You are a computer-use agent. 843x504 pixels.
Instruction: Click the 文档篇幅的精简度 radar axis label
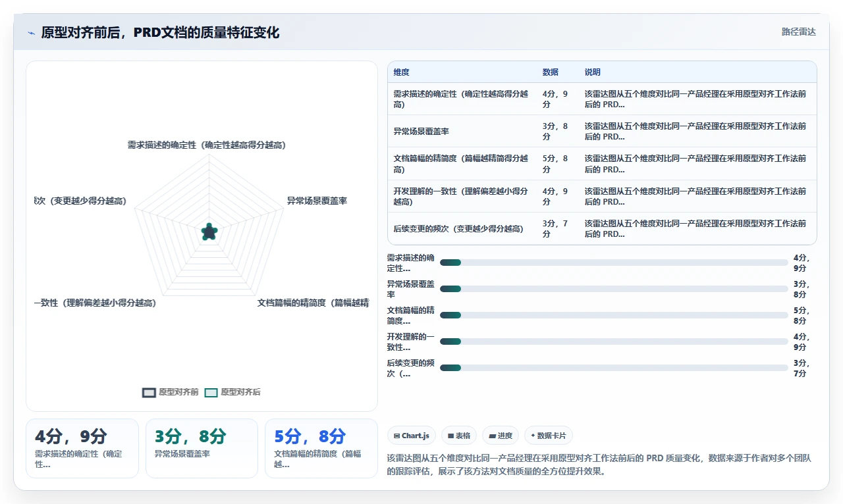click(x=313, y=303)
